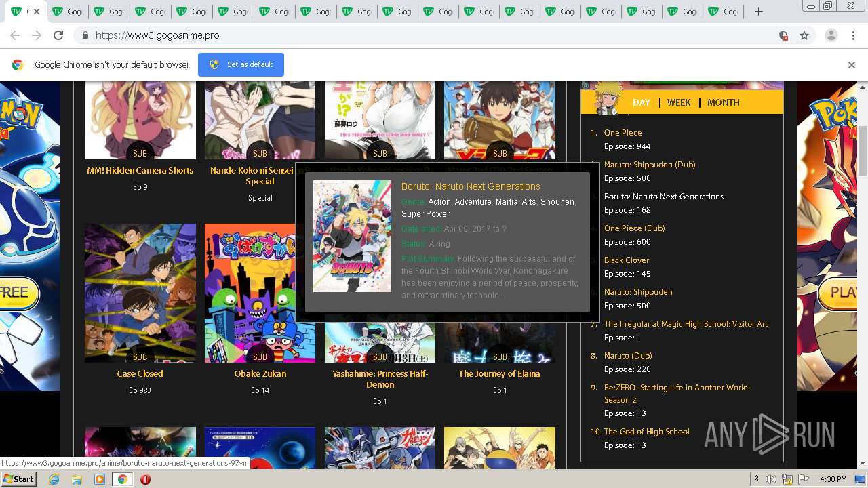Open Naruto (Dub) ranking link
This screenshot has width=868, height=488.
(x=628, y=356)
